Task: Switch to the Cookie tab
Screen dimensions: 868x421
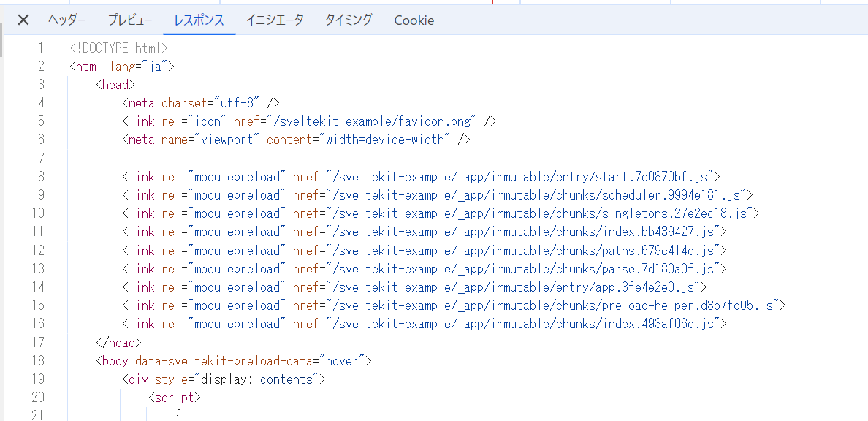Action: click(414, 20)
